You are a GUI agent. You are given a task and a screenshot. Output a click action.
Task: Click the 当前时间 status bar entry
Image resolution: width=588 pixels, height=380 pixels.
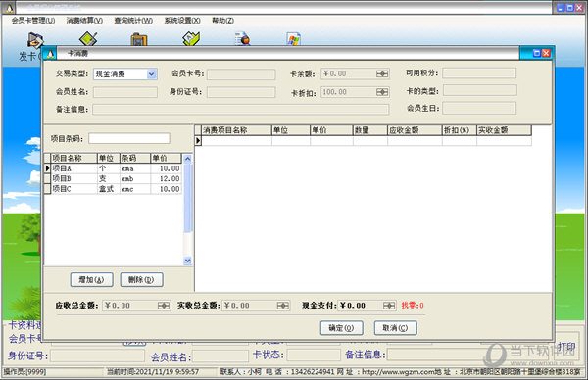[x=153, y=372]
